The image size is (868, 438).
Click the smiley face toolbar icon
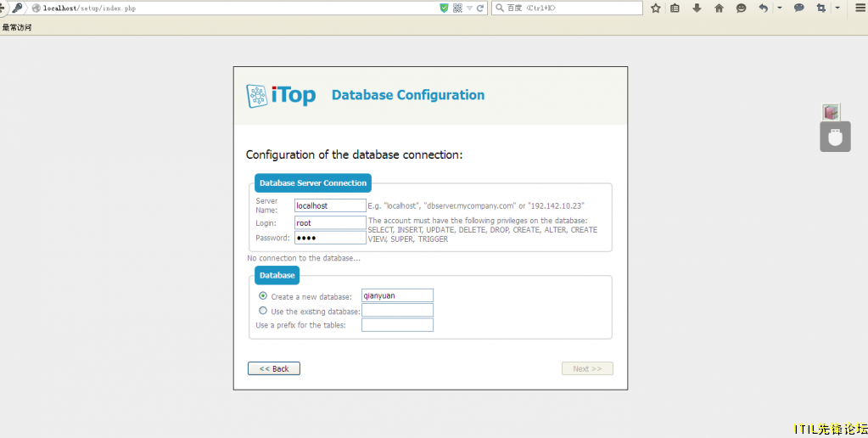click(742, 8)
